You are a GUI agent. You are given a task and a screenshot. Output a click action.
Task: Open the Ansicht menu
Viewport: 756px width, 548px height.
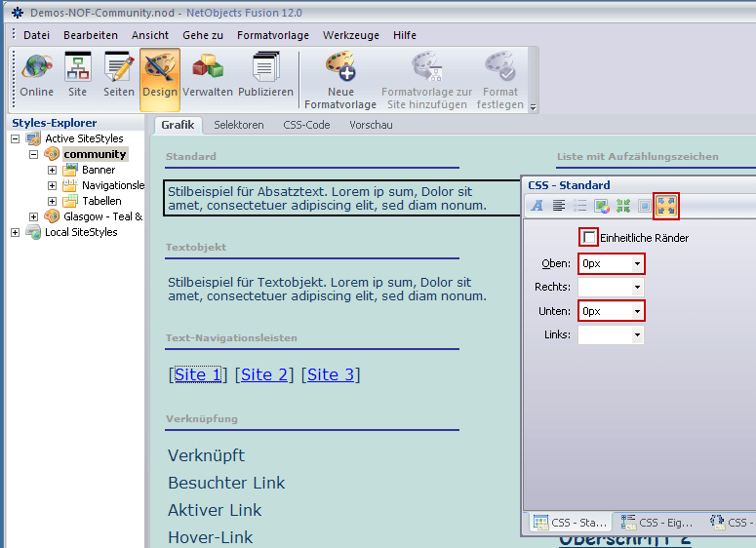(x=150, y=35)
